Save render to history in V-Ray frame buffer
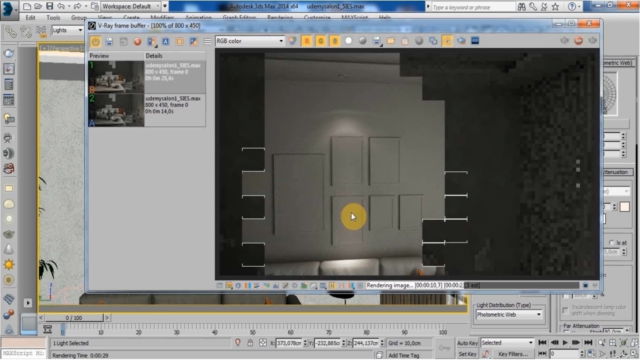This screenshot has width=640, height=360. pos(109,41)
